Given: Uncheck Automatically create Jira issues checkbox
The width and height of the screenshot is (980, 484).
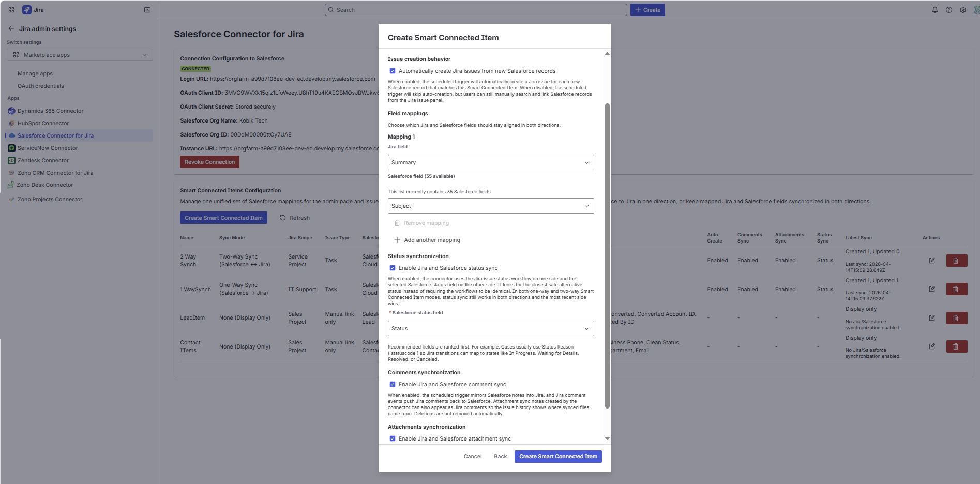Looking at the screenshot, I should click(393, 71).
